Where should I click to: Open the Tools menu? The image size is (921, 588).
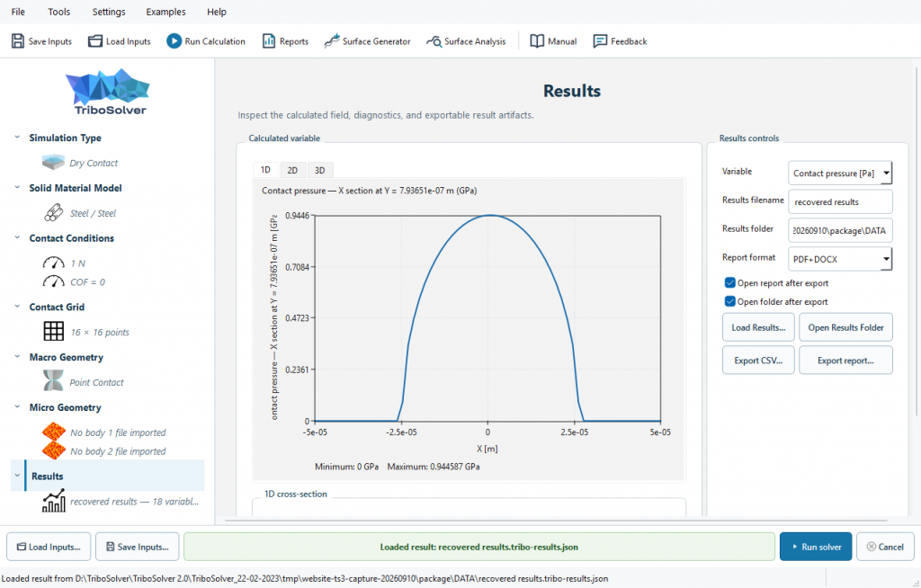(58, 12)
